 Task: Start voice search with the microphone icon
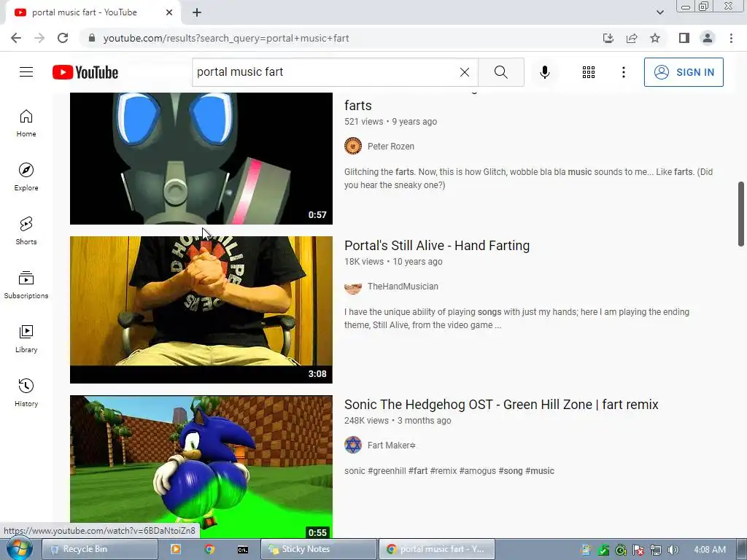pos(544,72)
